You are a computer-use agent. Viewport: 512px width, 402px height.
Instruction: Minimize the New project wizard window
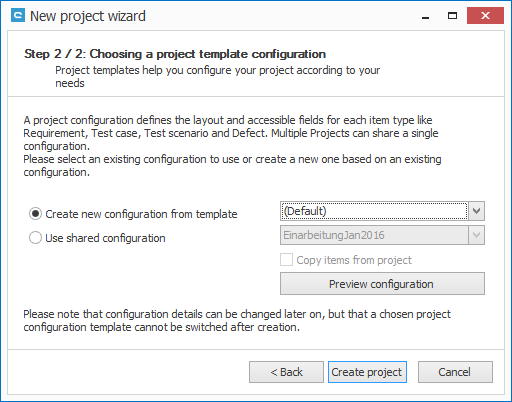(425, 16)
